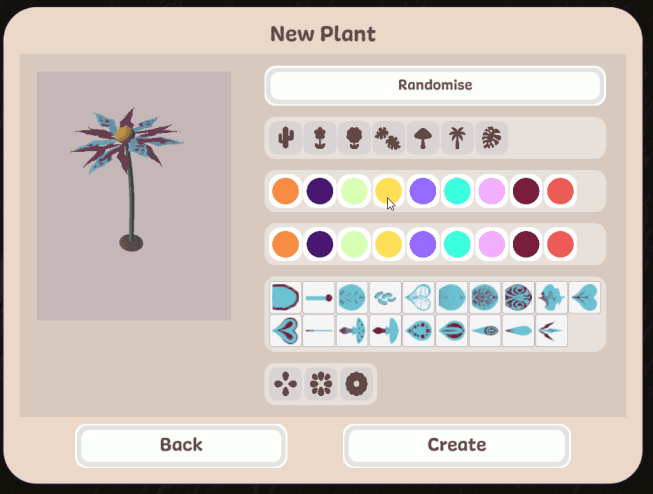Viewport: 653px width, 494px height.
Task: Select the scattered leaves plant type
Action: [x=388, y=138]
